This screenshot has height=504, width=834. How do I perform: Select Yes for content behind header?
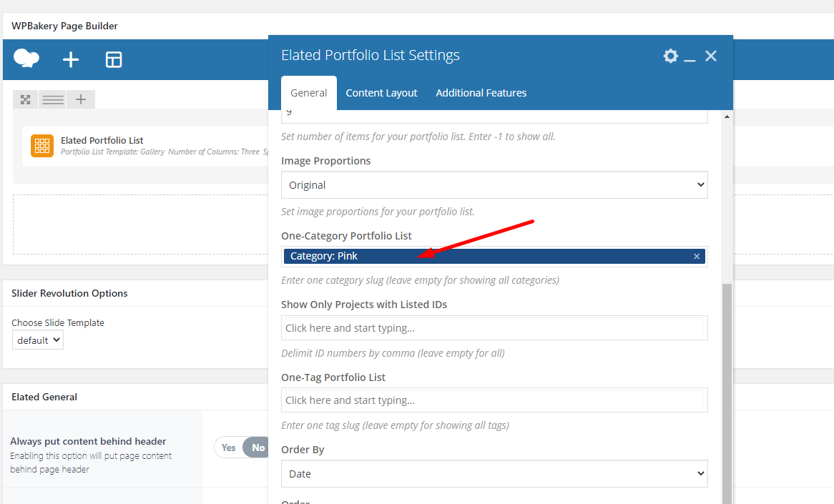(x=229, y=448)
